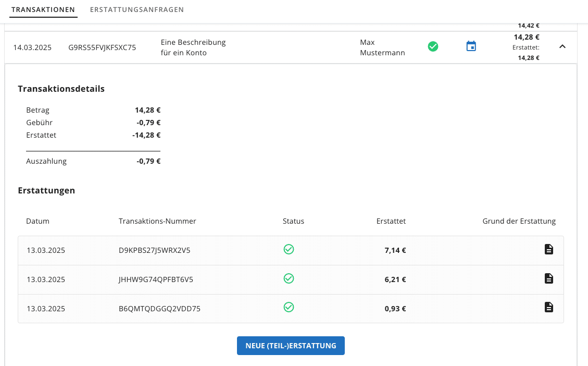This screenshot has height=366, width=588.
Task: Click green success checkmark of transaction G9RS55FVJKFSXC75
Action: tap(433, 46)
